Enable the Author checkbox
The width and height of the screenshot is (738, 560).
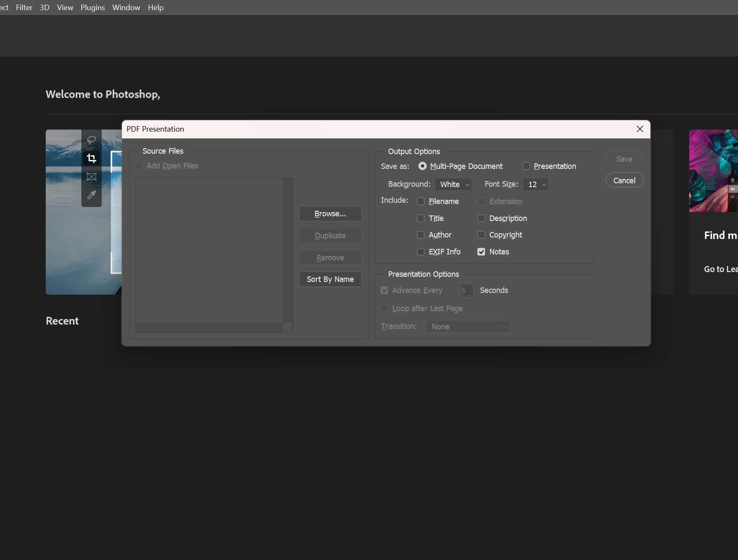[x=420, y=235]
